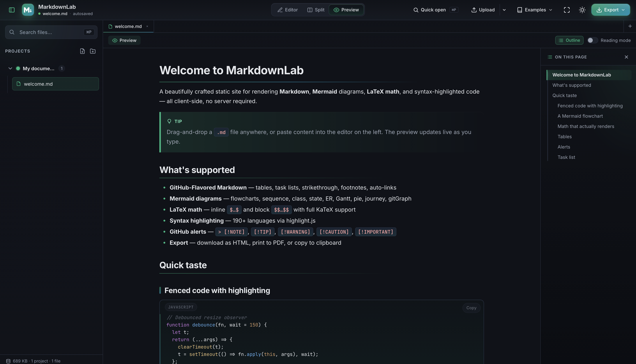This screenshot has width=636, height=364.
Task: Click the Upload button
Action: [x=483, y=10]
